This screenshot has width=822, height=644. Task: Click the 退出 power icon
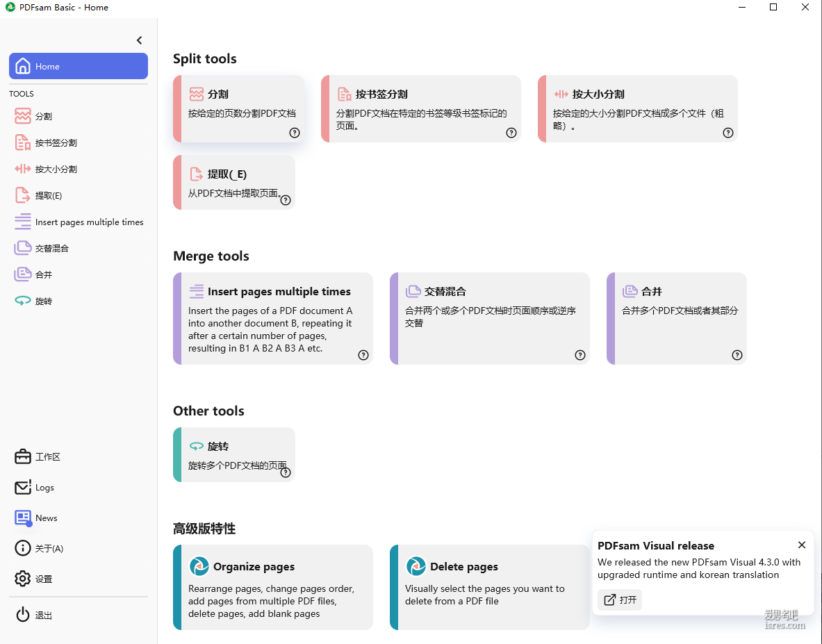22,615
